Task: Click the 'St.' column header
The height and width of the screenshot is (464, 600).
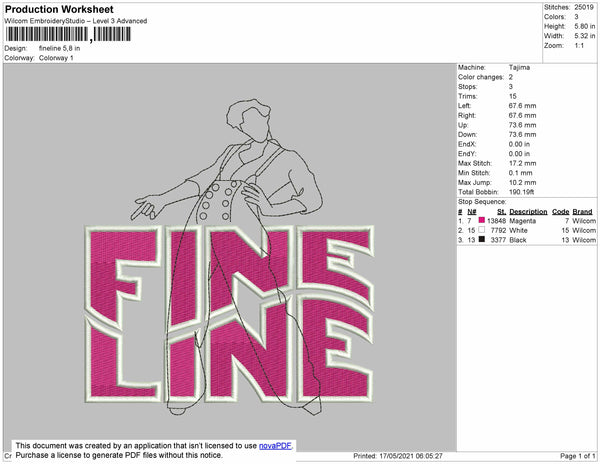Action: (501, 212)
